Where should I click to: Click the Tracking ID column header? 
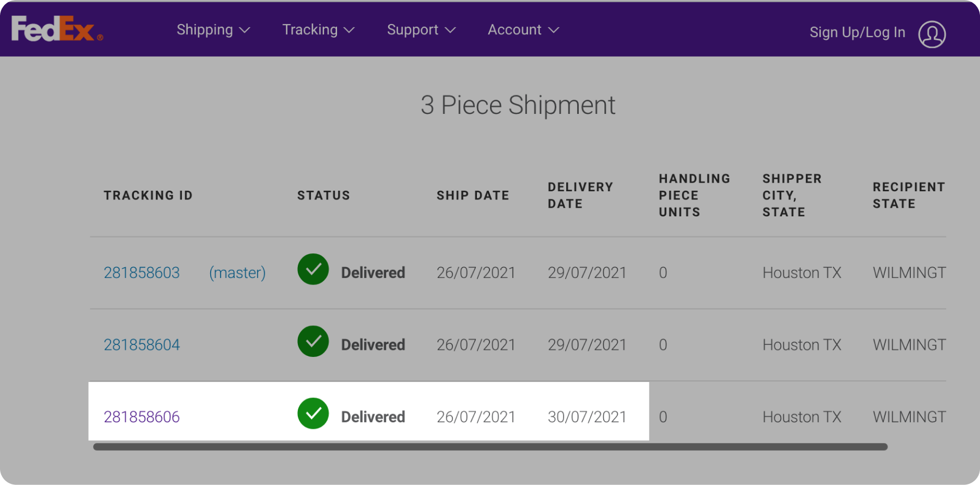tap(148, 196)
